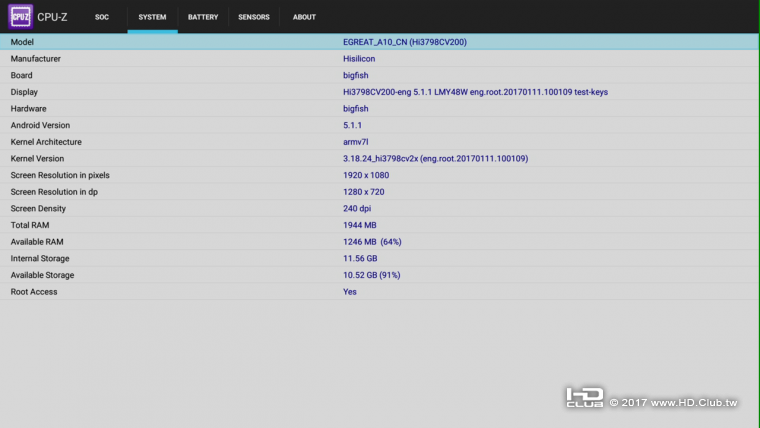Select the Hi3798CV200-eng 5.1.1 LMY48W build string
The image size is (760, 428).
coord(475,92)
